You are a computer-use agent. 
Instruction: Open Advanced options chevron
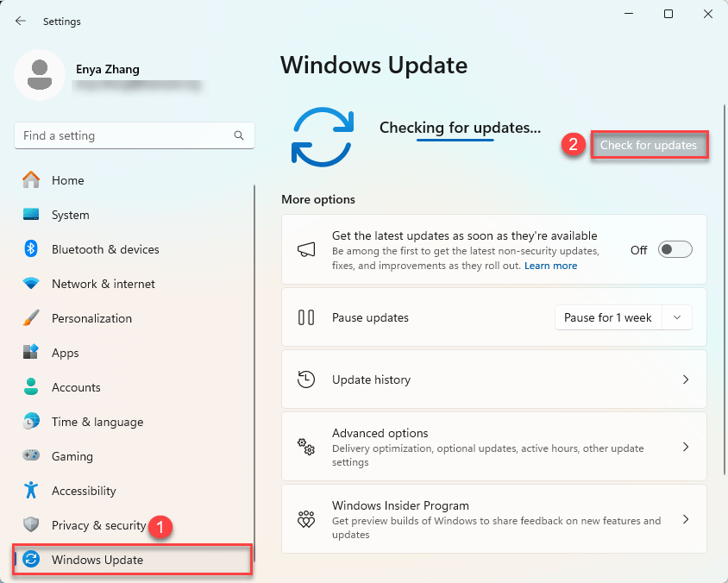coord(686,447)
